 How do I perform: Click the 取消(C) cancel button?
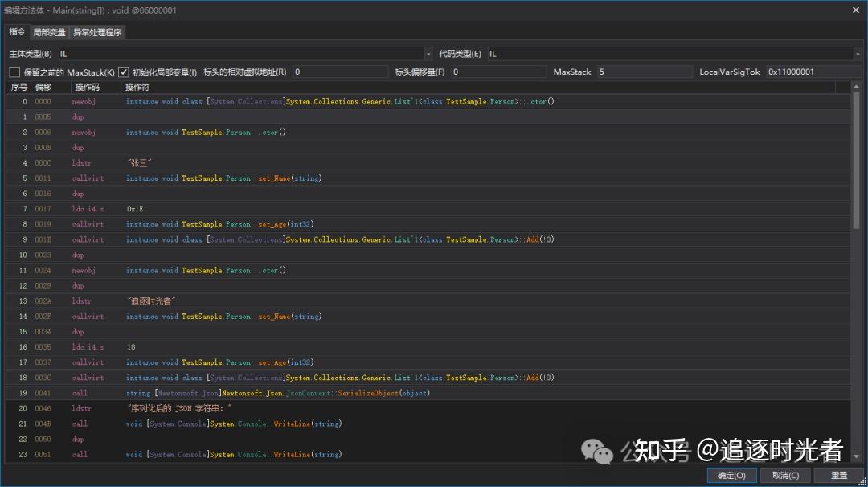click(786, 475)
